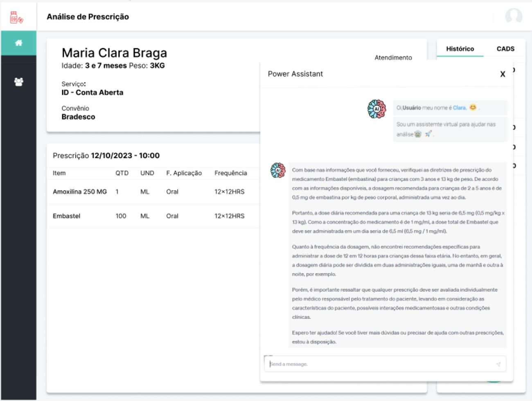Open the users group sidebar icon
The height and width of the screenshot is (401, 532).
[x=18, y=82]
